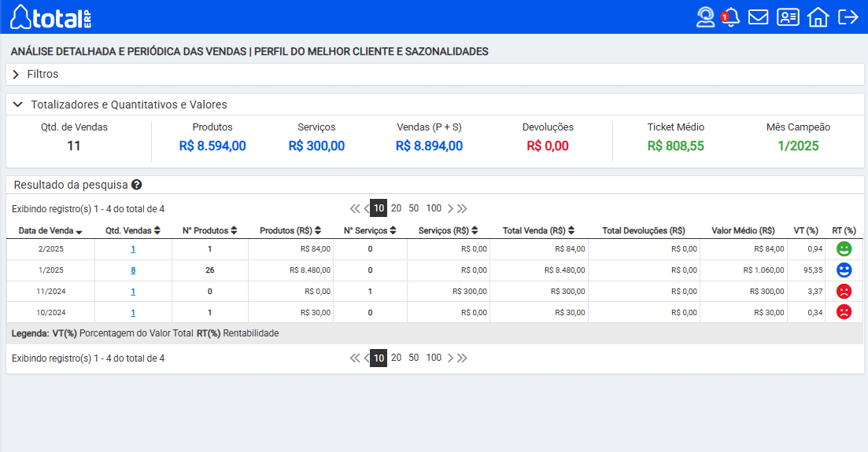Select 20 records per page in top pager
The width and height of the screenshot is (868, 452).
click(x=396, y=208)
